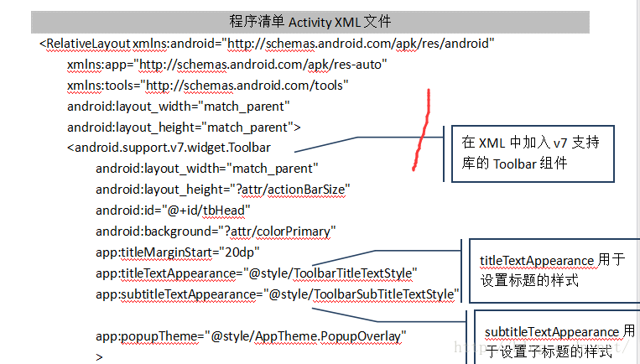This screenshot has height=364, width=640.
Task: Click the callout "titleTextAppearance 用于设置标题的样式"
Action: pyautogui.click(x=554, y=271)
